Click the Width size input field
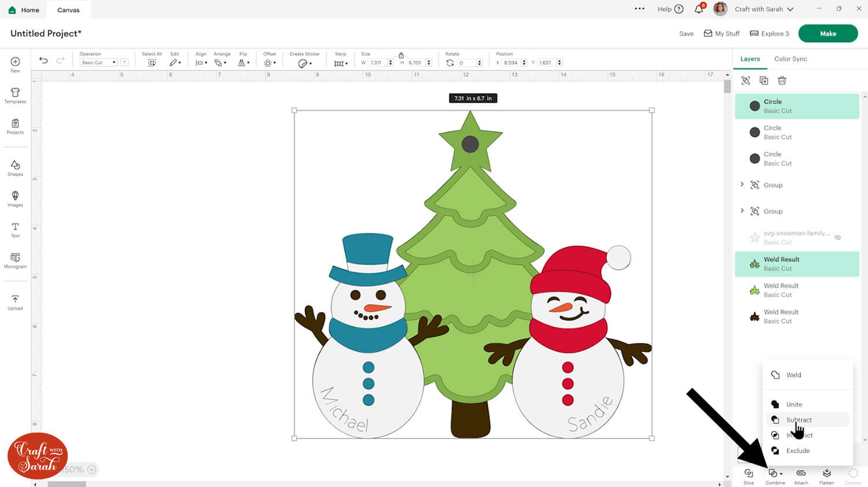Screen dimensions: 868x487 pyautogui.click(x=377, y=63)
